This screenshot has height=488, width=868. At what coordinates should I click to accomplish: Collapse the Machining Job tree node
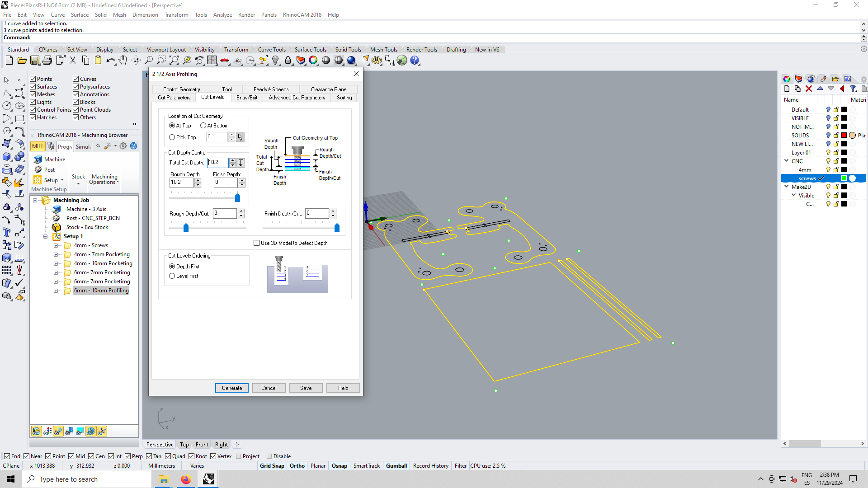point(35,200)
